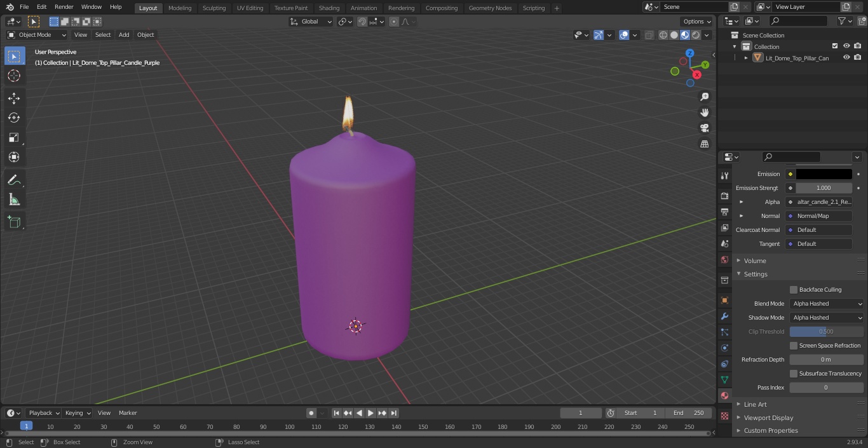This screenshot has width=868, height=448.
Task: Toggle X-Ray viewport mode
Action: coord(649,35)
